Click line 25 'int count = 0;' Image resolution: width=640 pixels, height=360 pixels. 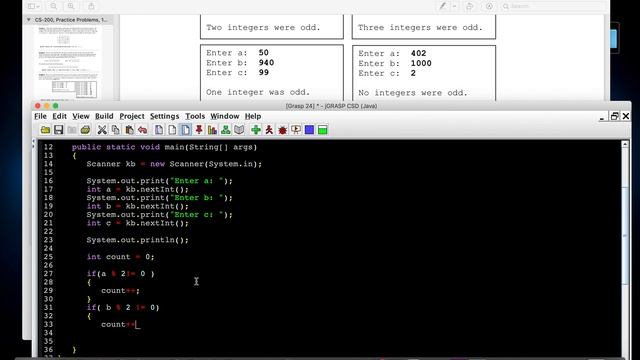[x=120, y=257]
